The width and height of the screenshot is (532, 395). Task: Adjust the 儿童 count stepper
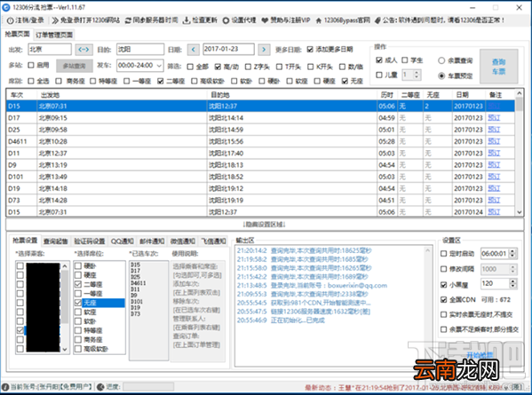tap(417, 75)
